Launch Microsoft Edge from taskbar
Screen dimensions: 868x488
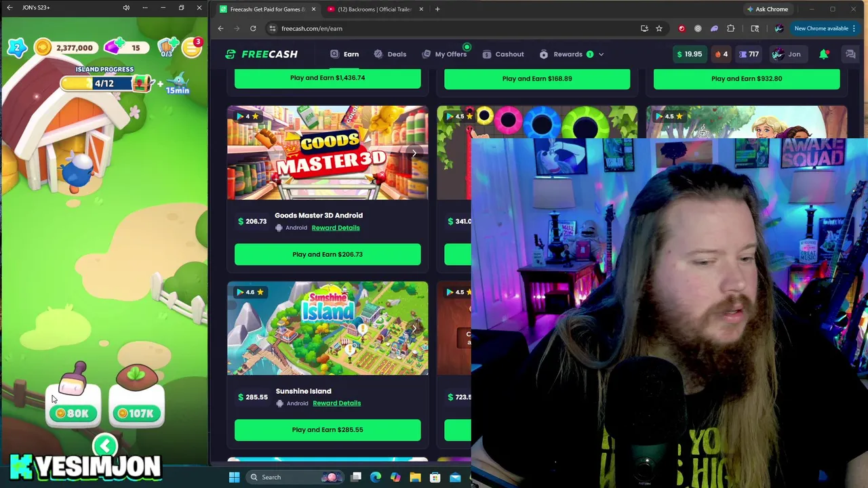pyautogui.click(x=376, y=477)
